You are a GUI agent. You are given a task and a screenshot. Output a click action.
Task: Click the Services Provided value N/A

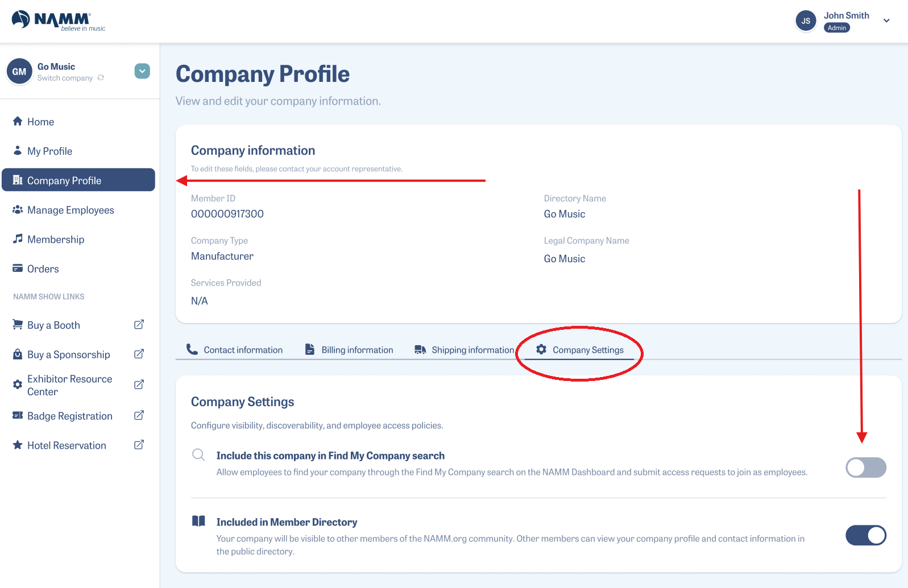tap(200, 301)
